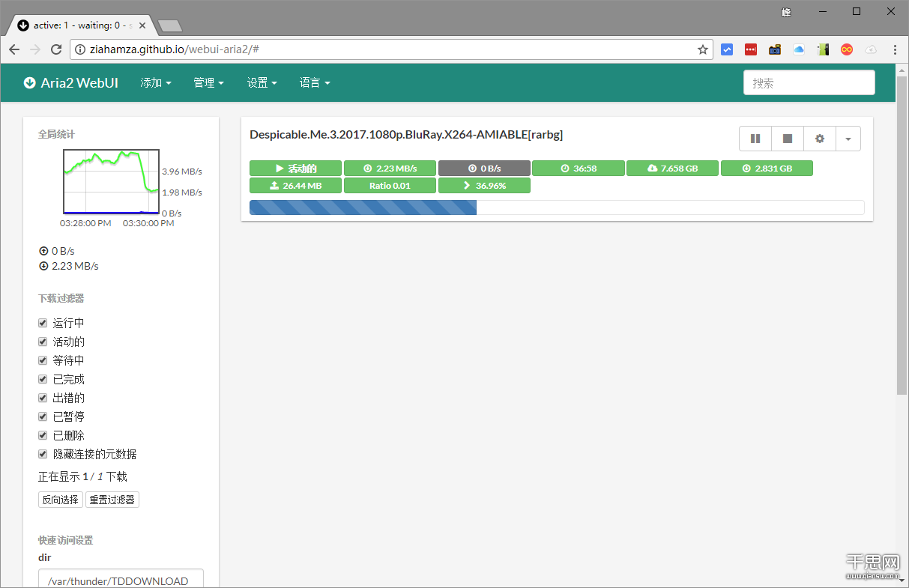The height and width of the screenshot is (588, 909).
Task: Toggle the 活动的 filter checkbox
Action: pyautogui.click(x=43, y=342)
